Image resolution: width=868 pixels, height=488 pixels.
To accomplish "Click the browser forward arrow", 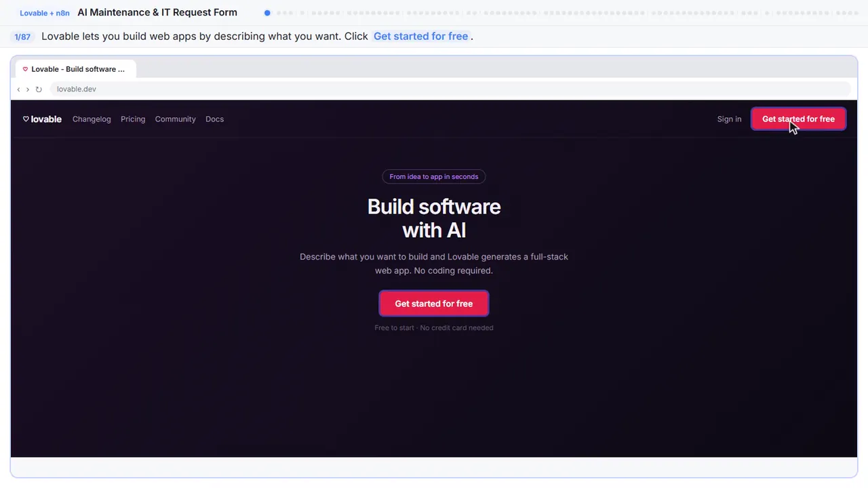I will (28, 89).
